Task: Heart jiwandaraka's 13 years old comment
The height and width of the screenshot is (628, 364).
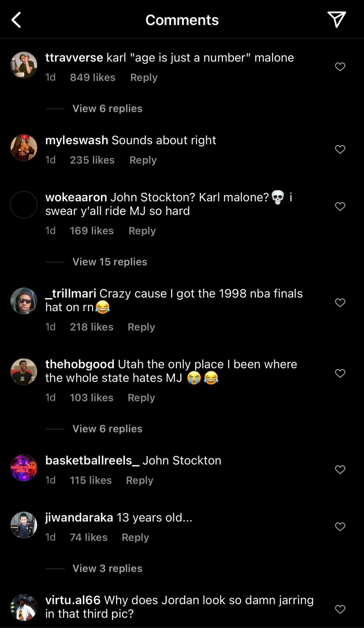Action: [340, 527]
